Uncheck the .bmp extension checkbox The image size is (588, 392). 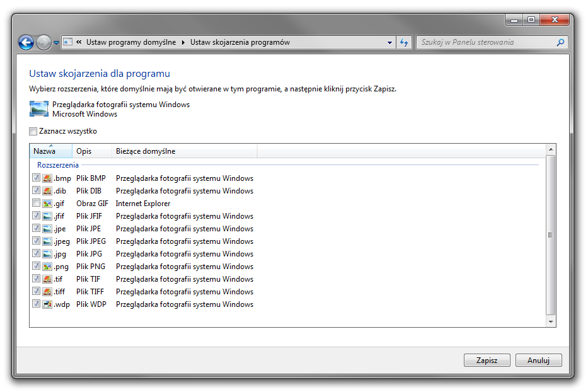pyautogui.click(x=36, y=178)
